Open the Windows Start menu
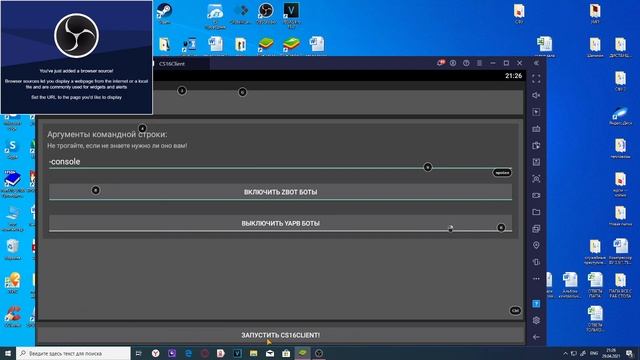Image resolution: width=640 pixels, height=360 pixels. coord(8,353)
